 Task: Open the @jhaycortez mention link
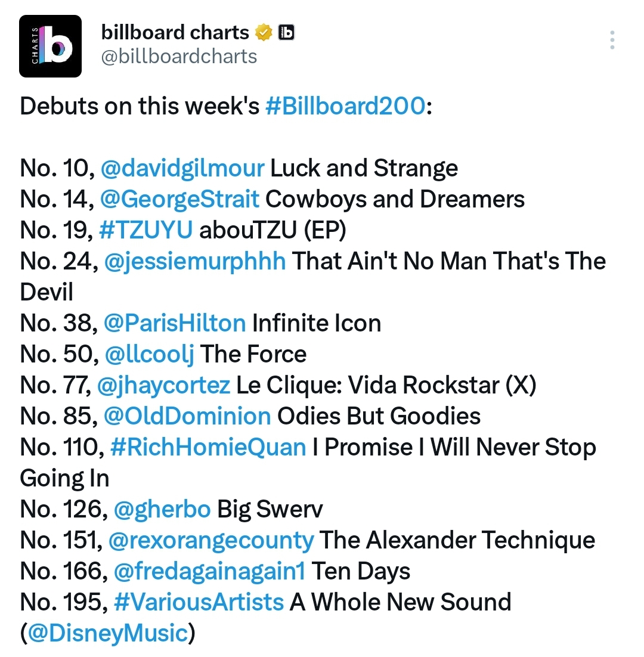(164, 386)
